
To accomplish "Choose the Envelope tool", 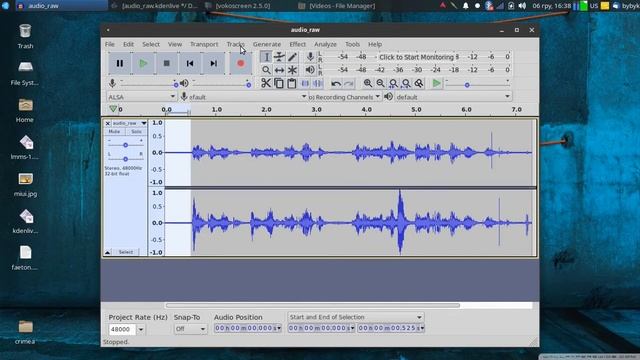I will tap(279, 57).
